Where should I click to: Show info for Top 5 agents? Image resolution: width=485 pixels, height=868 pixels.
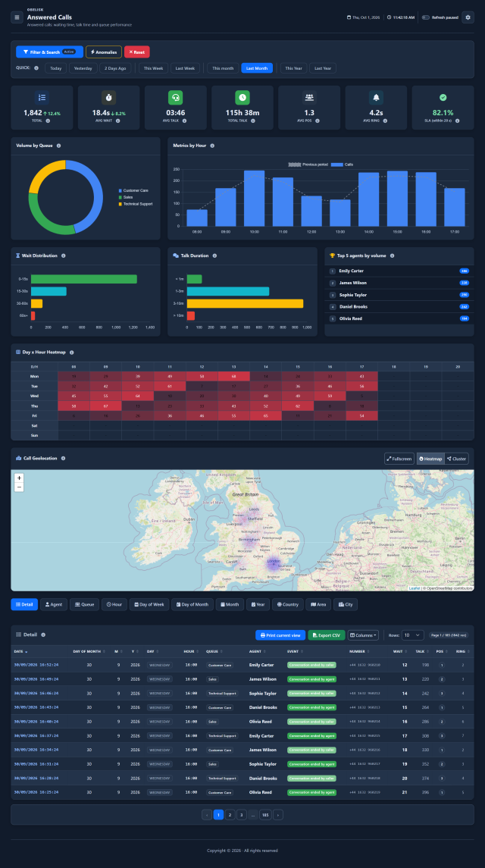(392, 255)
